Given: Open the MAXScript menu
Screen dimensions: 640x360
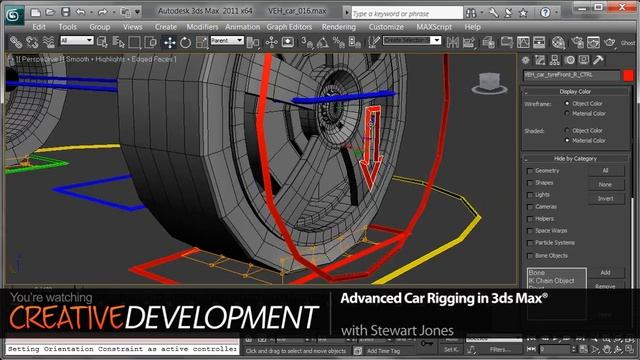Looking at the screenshot, I should pyautogui.click(x=434, y=27).
